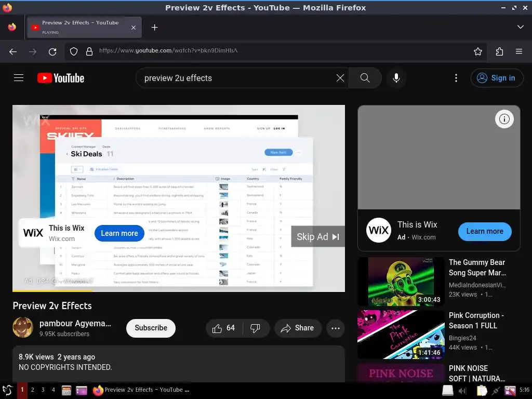Image resolution: width=532 pixels, height=399 pixels.
Task: Open the list all tabs dropdown
Action: (x=520, y=27)
